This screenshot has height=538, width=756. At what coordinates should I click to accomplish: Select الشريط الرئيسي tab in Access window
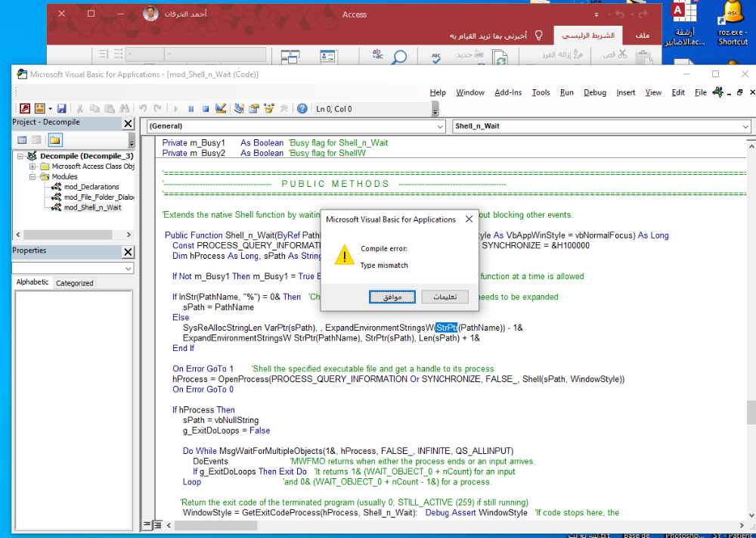tap(588, 36)
